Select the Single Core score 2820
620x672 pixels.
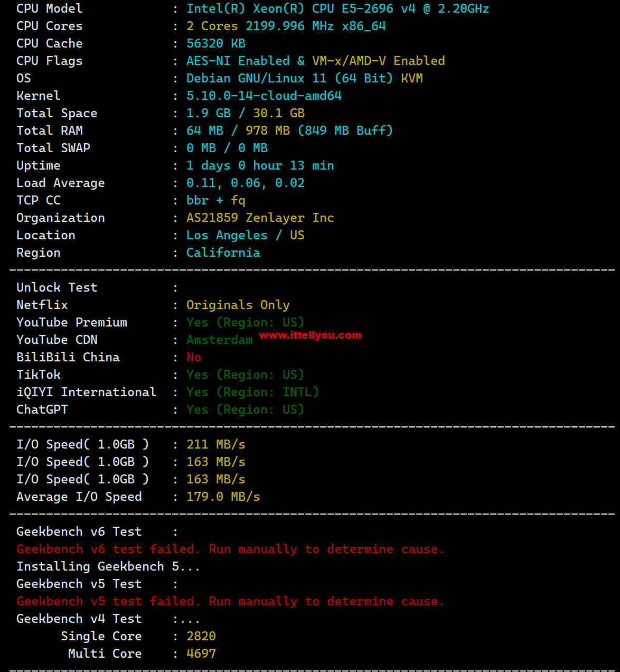pos(201,636)
